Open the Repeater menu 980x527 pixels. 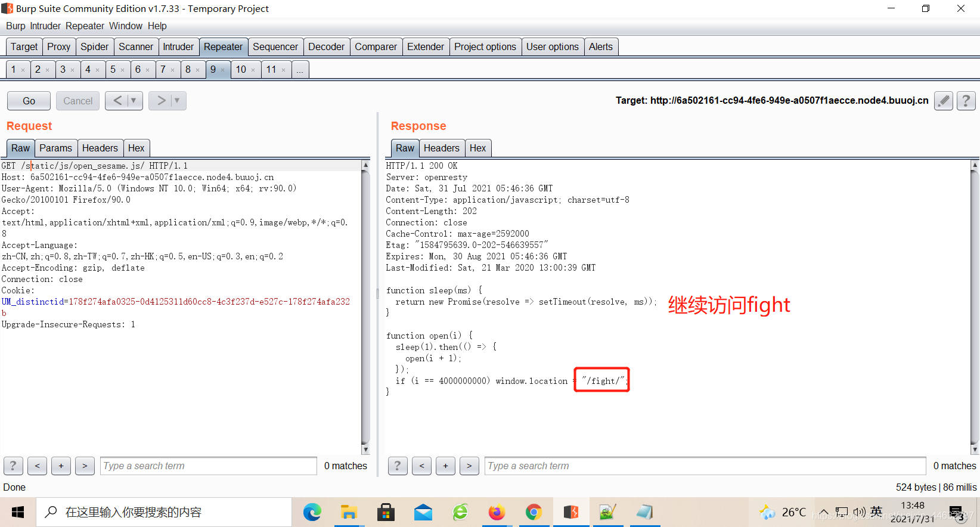[85, 26]
